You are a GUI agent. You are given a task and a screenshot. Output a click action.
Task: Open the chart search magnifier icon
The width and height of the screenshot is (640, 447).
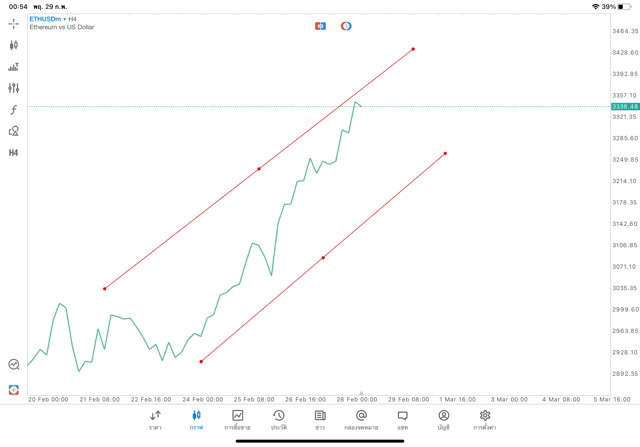[x=14, y=365]
